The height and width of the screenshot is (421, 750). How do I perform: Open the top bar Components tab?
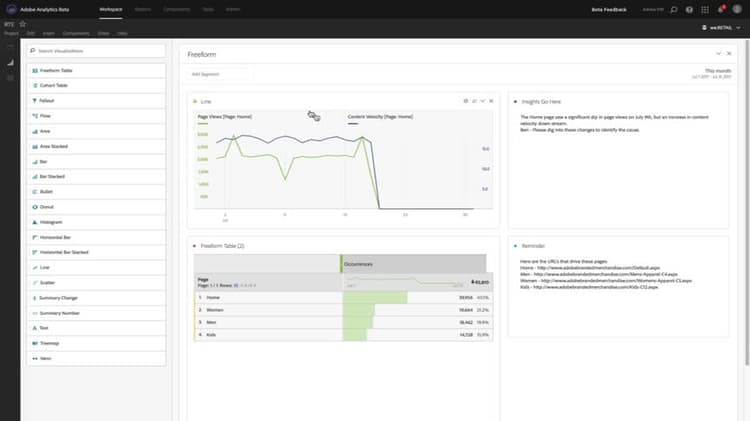176,10
